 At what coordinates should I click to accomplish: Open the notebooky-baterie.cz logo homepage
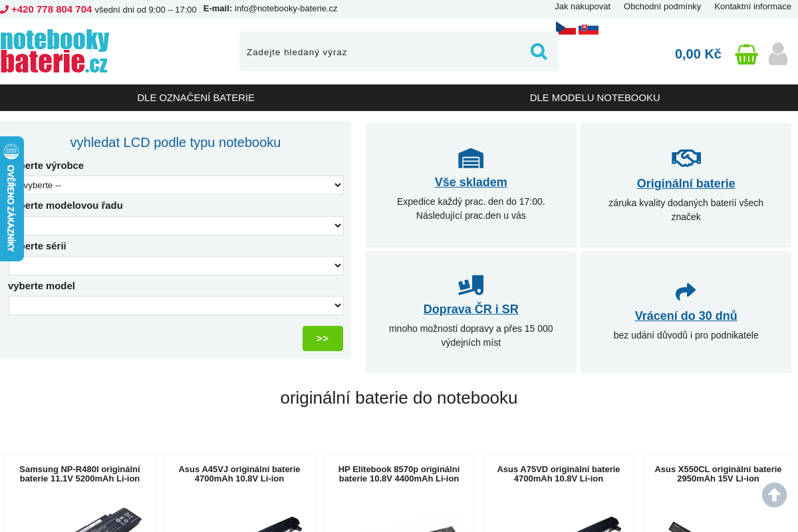[55, 51]
